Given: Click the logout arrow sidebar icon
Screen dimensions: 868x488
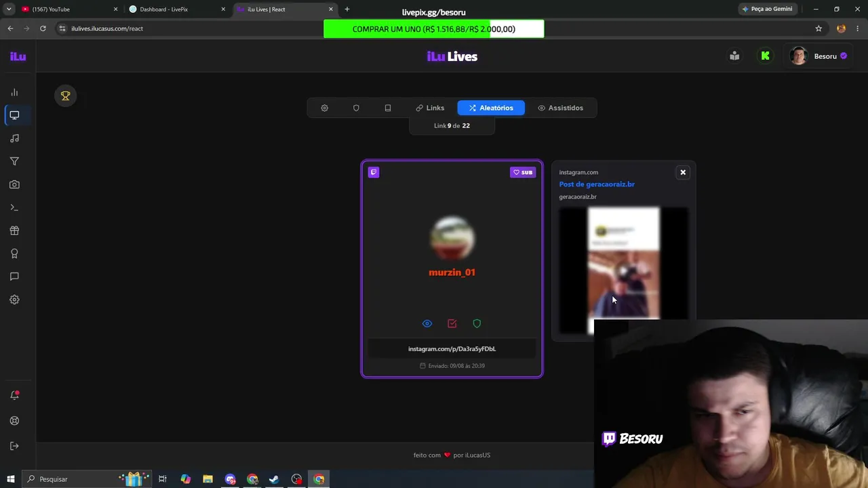Looking at the screenshot, I should pos(14,446).
